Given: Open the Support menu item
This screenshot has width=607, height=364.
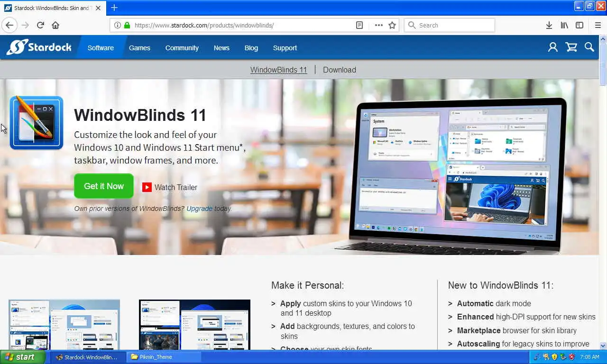Looking at the screenshot, I should click(285, 48).
